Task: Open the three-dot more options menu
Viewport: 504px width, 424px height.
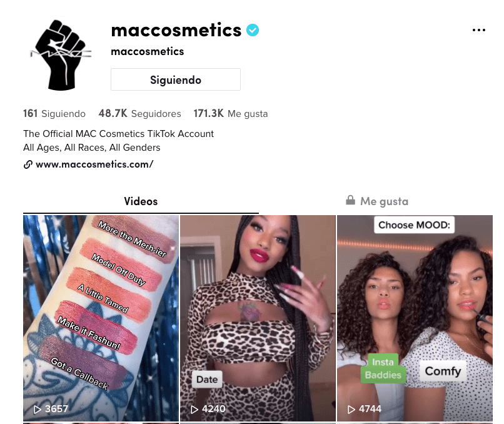Action: point(478,30)
